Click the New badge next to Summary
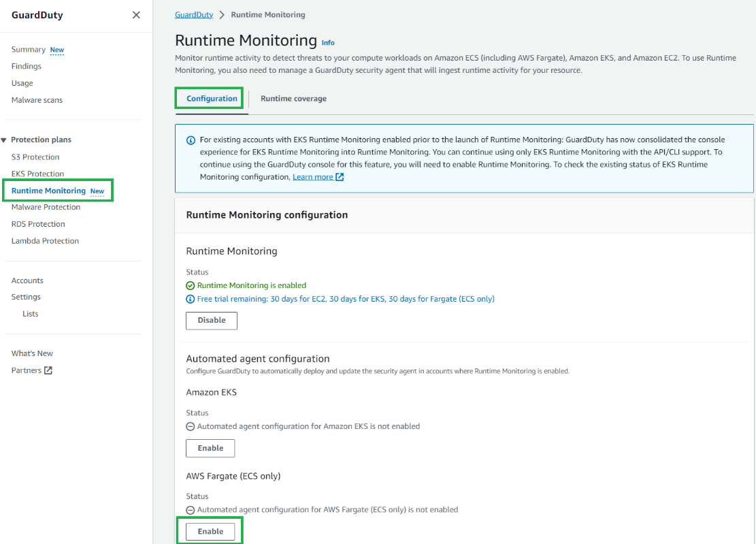This screenshot has height=544, width=756. [x=56, y=49]
